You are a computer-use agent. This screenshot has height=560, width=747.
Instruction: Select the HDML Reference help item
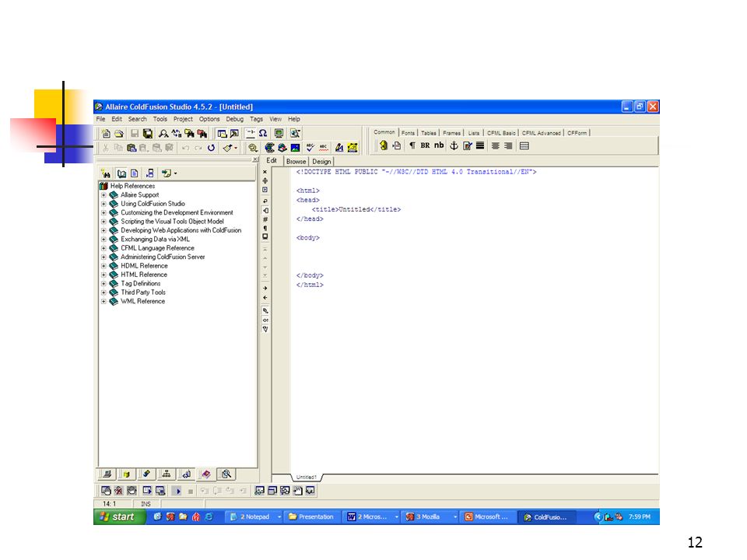144,266
